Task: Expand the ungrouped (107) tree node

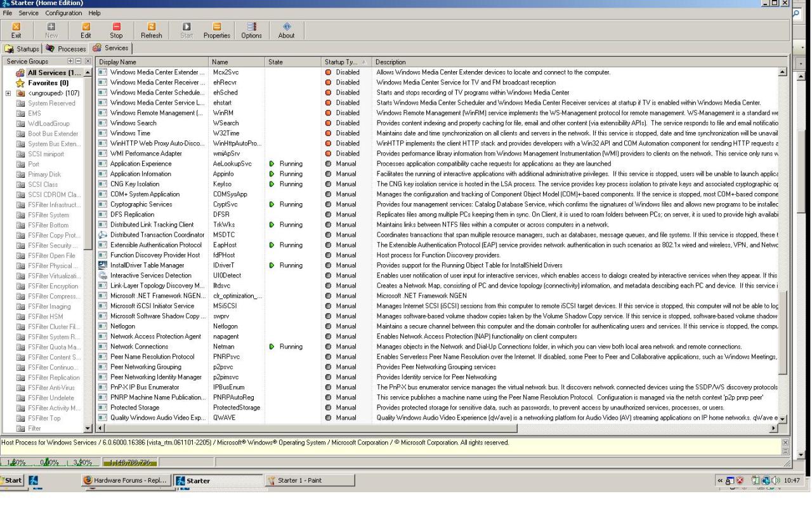Action: 8,93
